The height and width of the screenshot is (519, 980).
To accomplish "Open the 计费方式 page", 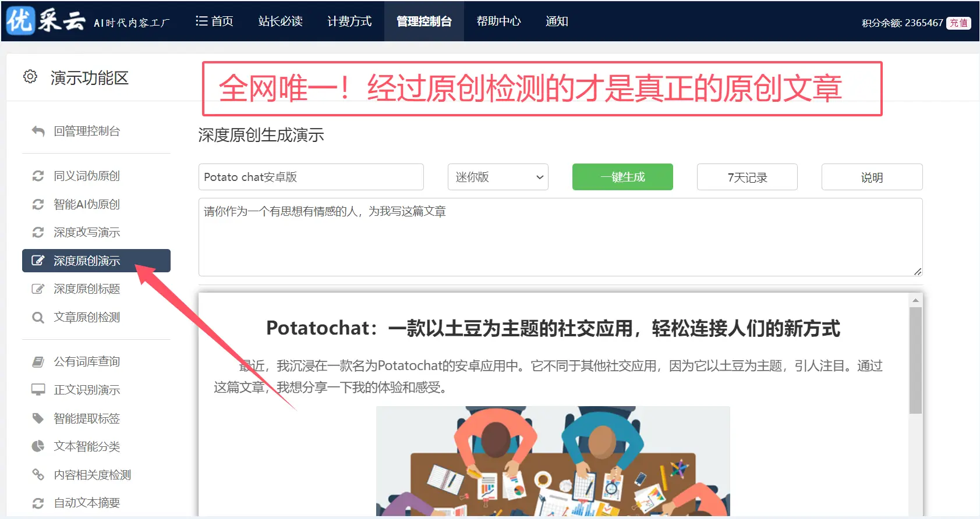I will pyautogui.click(x=349, y=21).
